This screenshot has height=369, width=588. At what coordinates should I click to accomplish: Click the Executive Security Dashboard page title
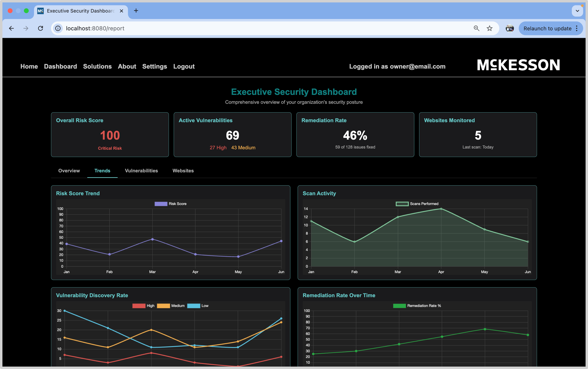pyautogui.click(x=294, y=92)
